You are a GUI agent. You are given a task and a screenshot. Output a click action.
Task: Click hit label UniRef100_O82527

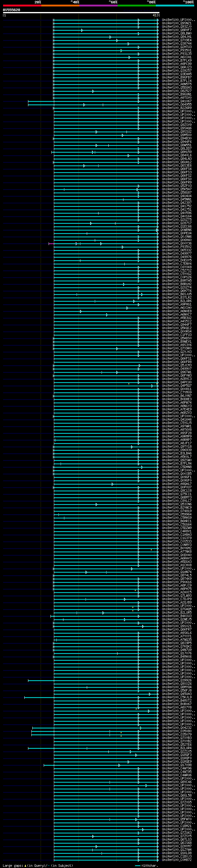tap(177, 91)
